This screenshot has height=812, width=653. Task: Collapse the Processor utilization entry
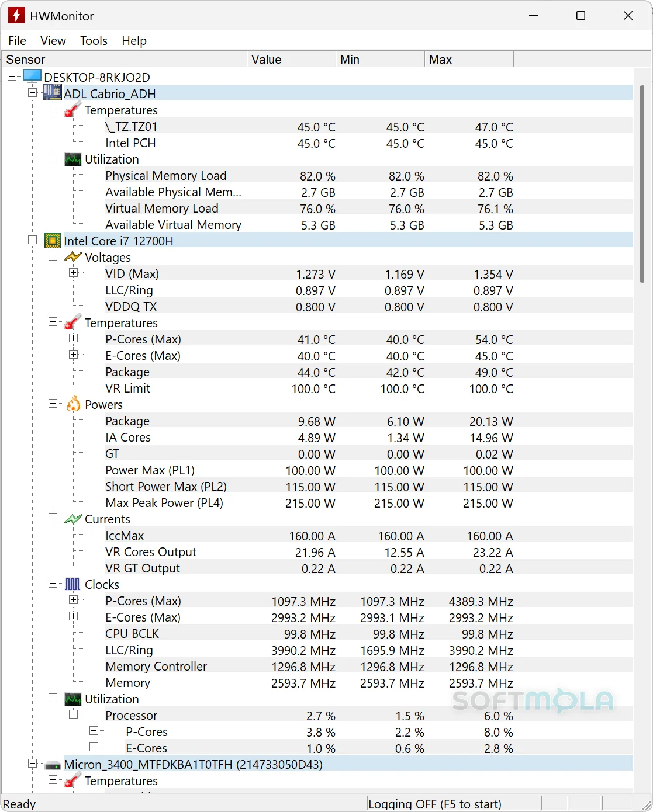tap(73, 714)
